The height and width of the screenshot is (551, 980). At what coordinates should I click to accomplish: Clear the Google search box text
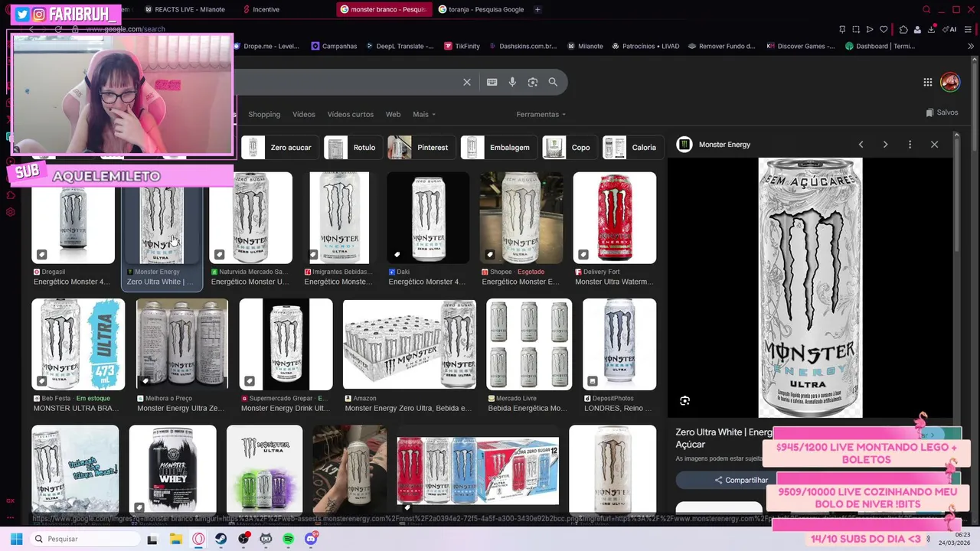pos(467,82)
